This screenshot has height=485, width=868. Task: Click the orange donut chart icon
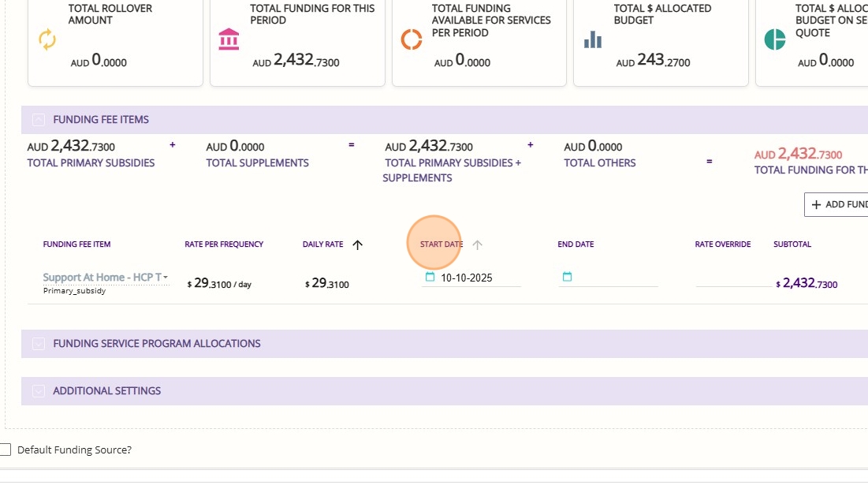point(412,39)
